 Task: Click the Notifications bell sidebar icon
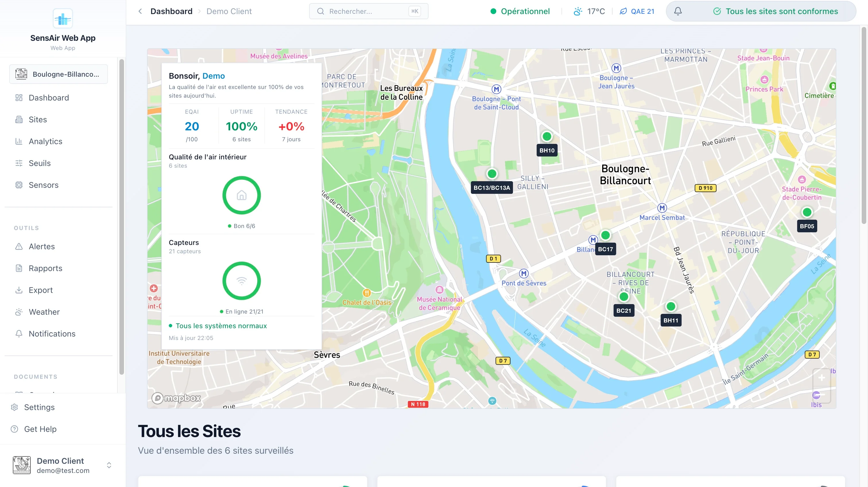pos(19,334)
